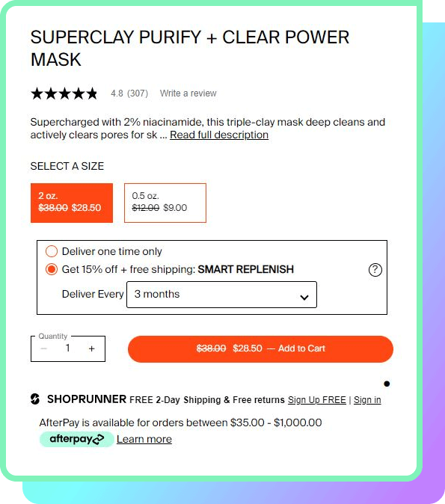Open the Write a review link

(188, 93)
